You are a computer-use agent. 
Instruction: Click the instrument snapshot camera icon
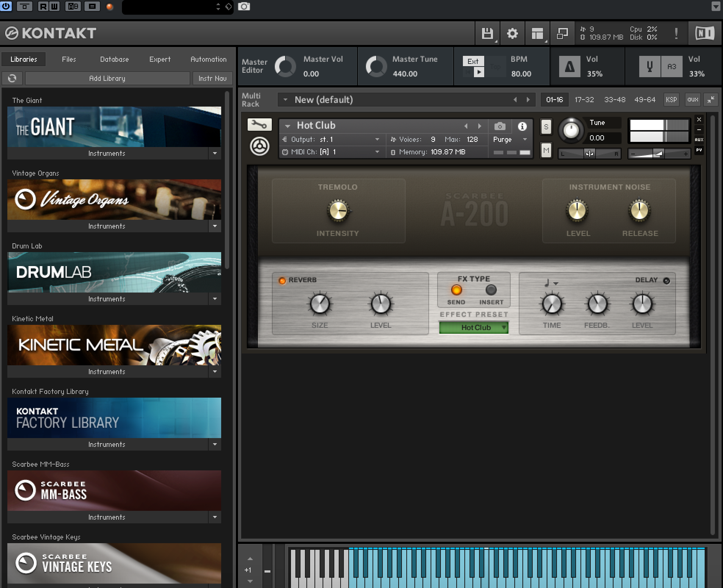click(x=500, y=126)
